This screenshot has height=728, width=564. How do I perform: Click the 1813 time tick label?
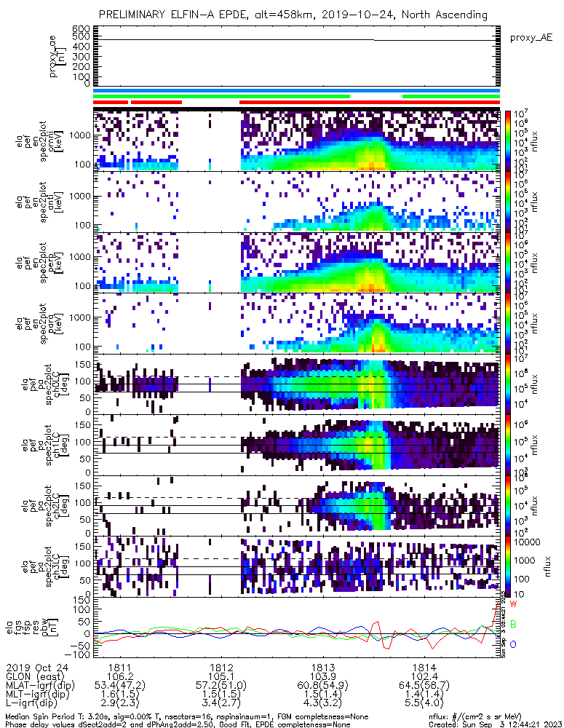point(322,668)
